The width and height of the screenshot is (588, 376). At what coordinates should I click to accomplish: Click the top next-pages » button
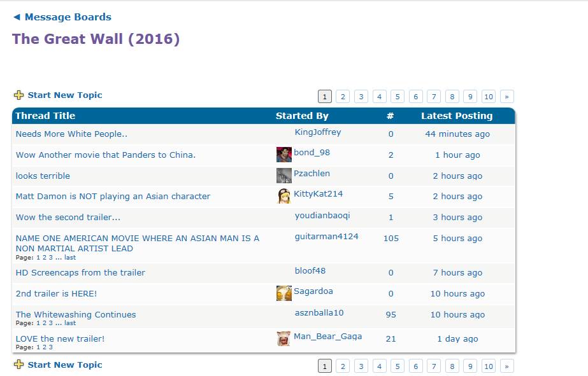point(507,97)
